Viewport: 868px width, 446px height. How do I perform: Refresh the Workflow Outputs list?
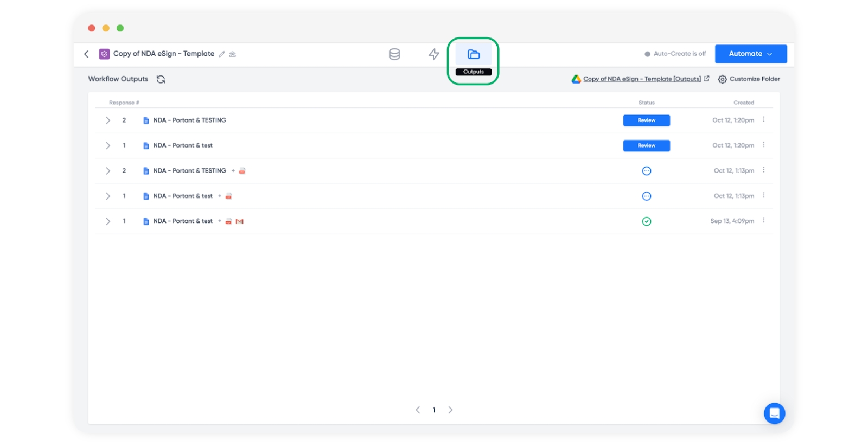[x=161, y=79]
